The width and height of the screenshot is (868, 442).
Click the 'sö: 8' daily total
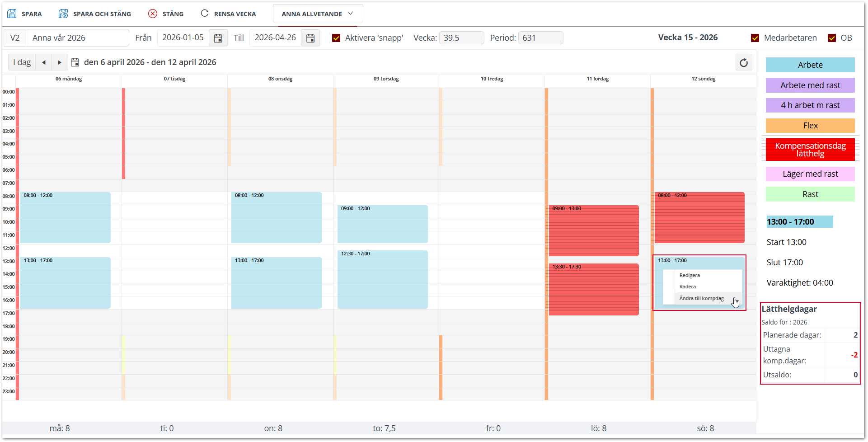click(705, 428)
